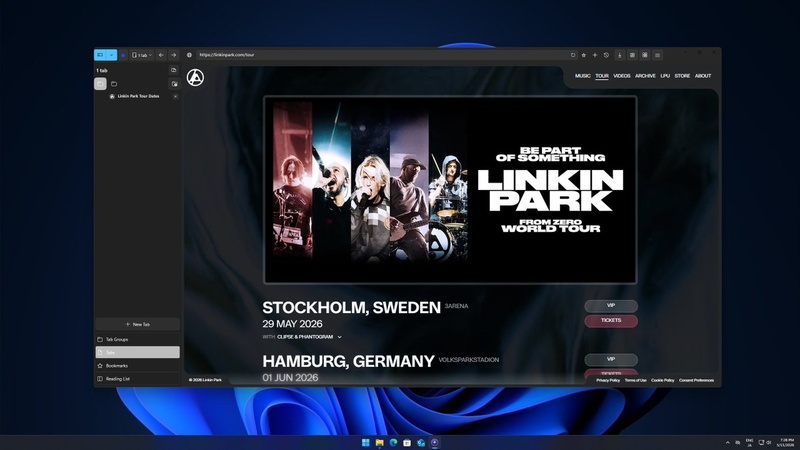The width and height of the screenshot is (800, 450).
Task: Open the MUSIC page in site navigation
Action: tap(583, 76)
